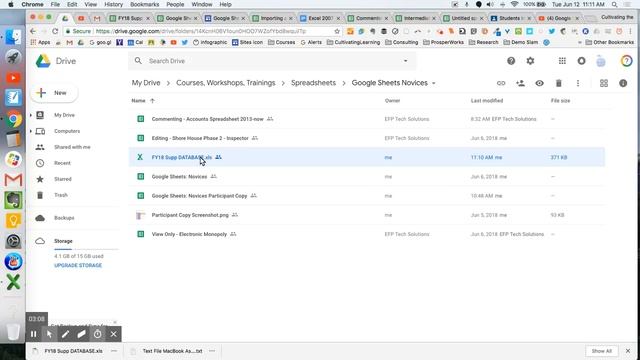Go to Spreadsheets breadcrumb
This screenshot has height=360, width=640.
tap(313, 83)
